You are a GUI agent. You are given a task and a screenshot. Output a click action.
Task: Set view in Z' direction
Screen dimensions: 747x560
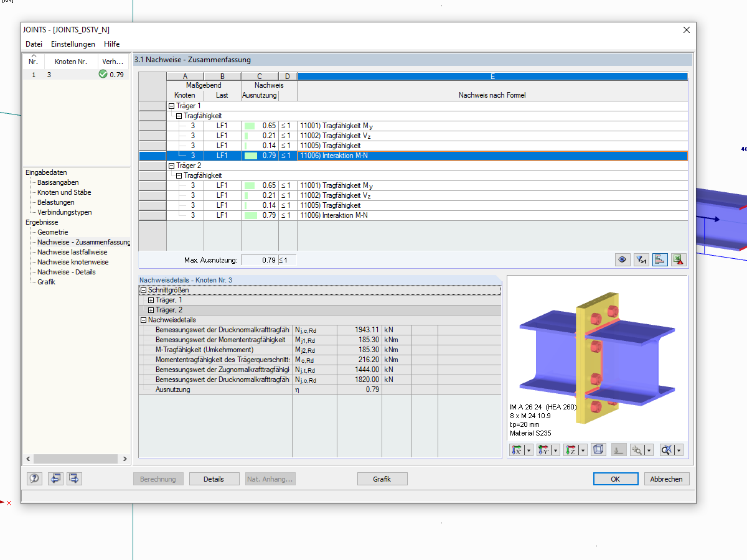(x=570, y=450)
